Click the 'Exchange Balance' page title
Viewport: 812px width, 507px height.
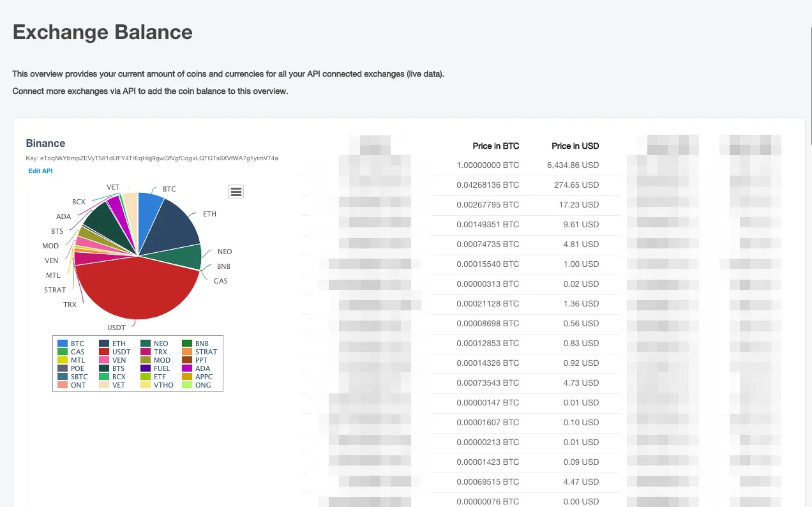tap(103, 32)
